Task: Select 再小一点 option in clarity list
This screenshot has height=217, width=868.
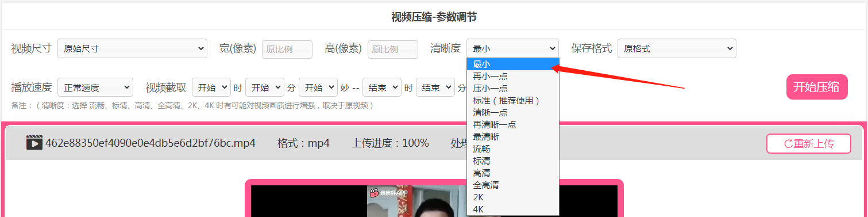Action: (513, 76)
